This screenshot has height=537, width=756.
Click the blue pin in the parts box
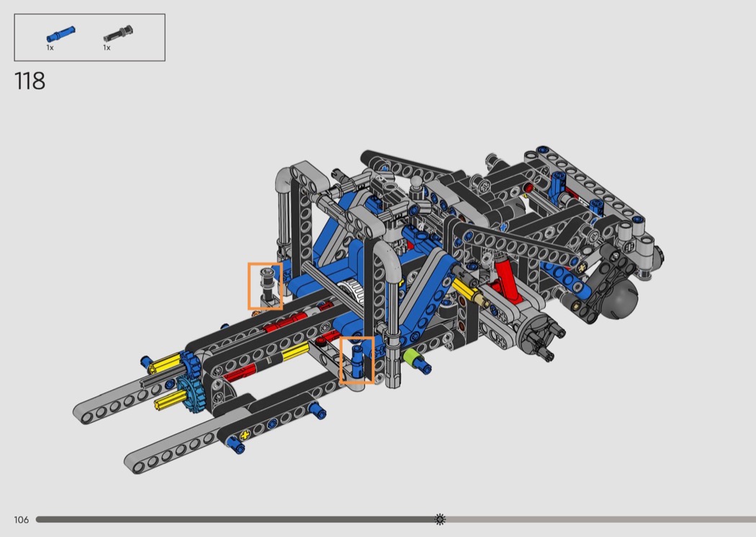[60, 33]
